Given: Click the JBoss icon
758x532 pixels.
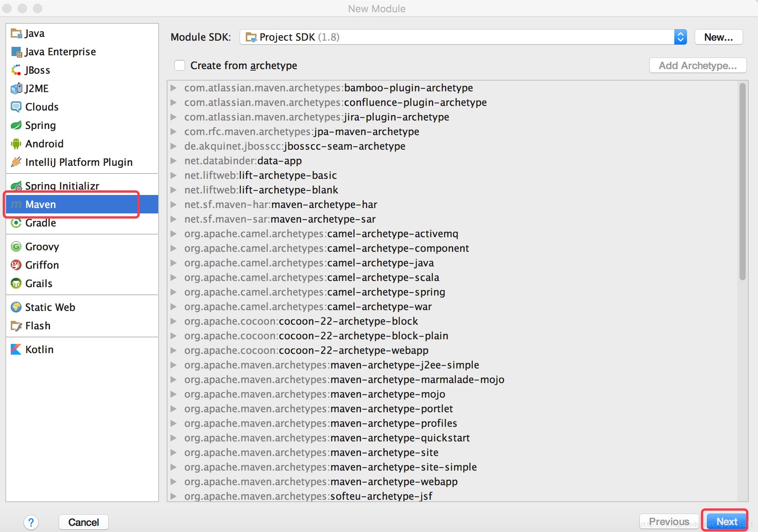Looking at the screenshot, I should click(x=16, y=70).
